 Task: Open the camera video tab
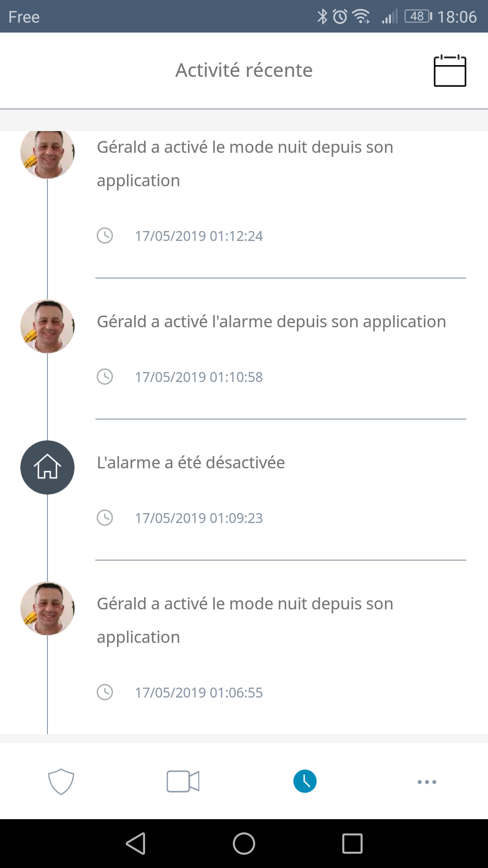click(x=183, y=781)
